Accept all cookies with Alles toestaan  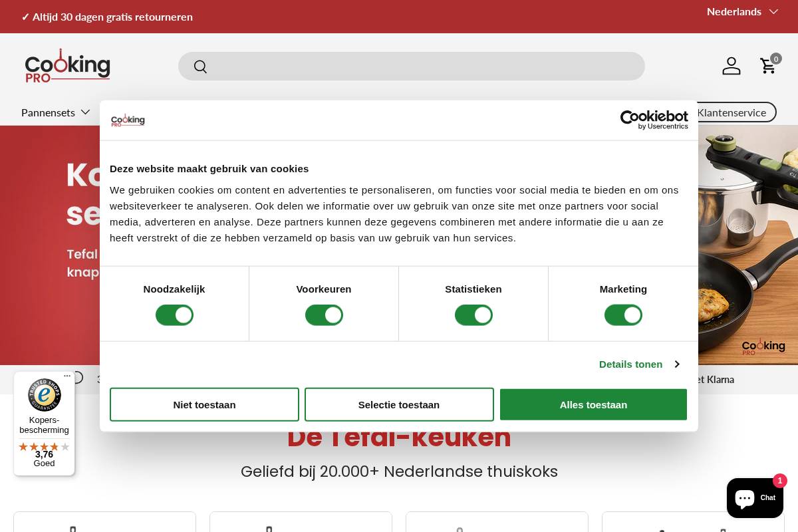[593, 404]
